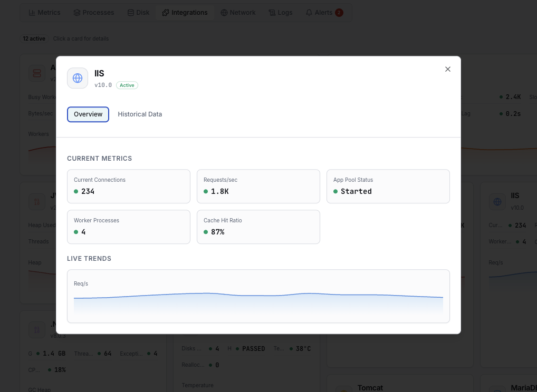Click the .NET v8.0.3 binary icon
This screenshot has height=392, width=537.
pyautogui.click(x=36, y=329)
